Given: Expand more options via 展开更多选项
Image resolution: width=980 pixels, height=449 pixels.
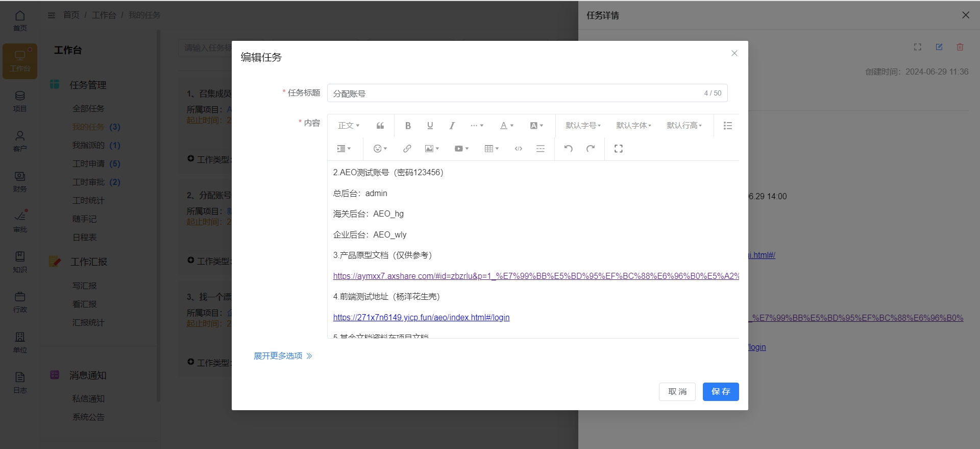Looking at the screenshot, I should pyautogui.click(x=283, y=356).
